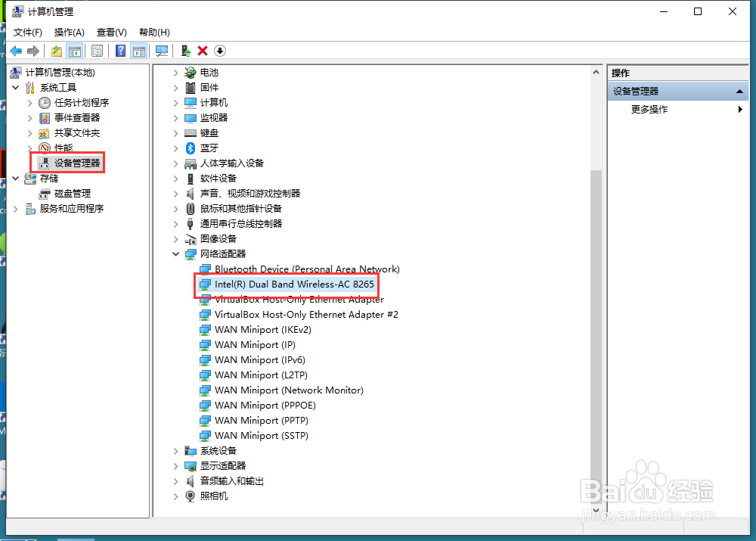The width and height of the screenshot is (756, 541).
Task: Select the 性能 performance icon
Action: 45,148
